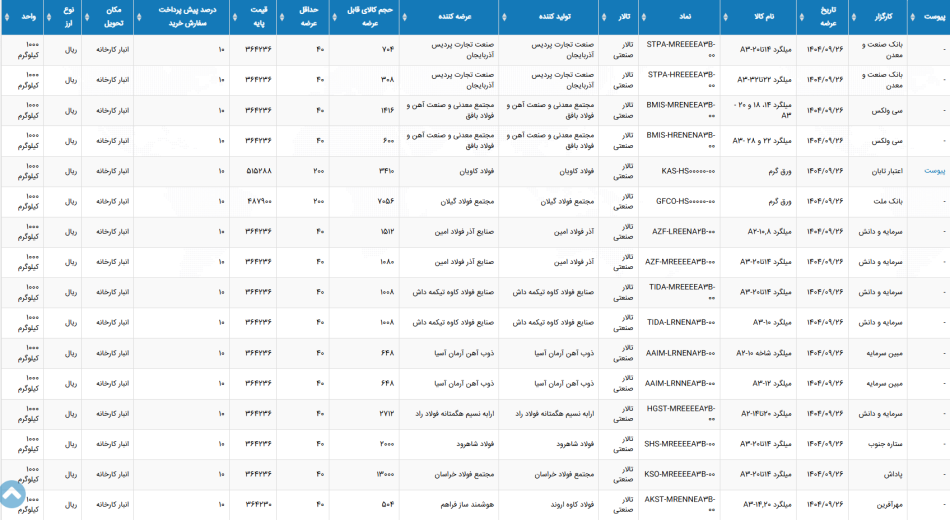
Task: Select volume cell ۲۷۱۲
Action: point(364,414)
